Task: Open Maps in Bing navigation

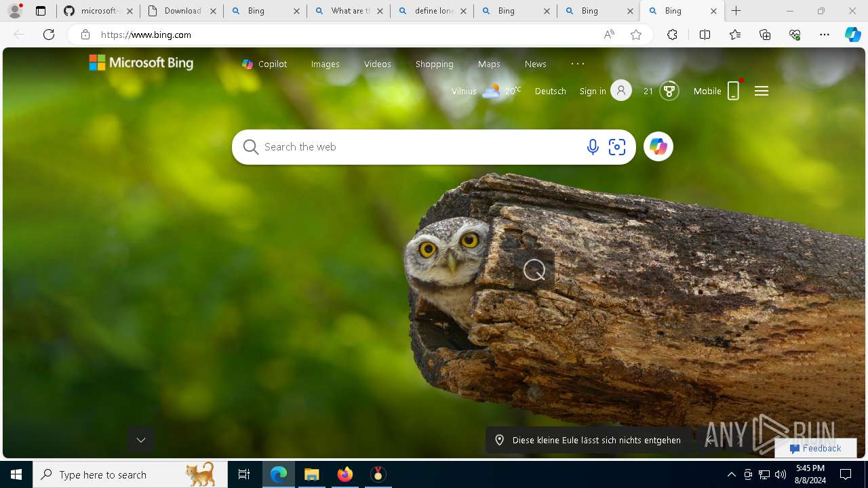Action: [x=489, y=64]
